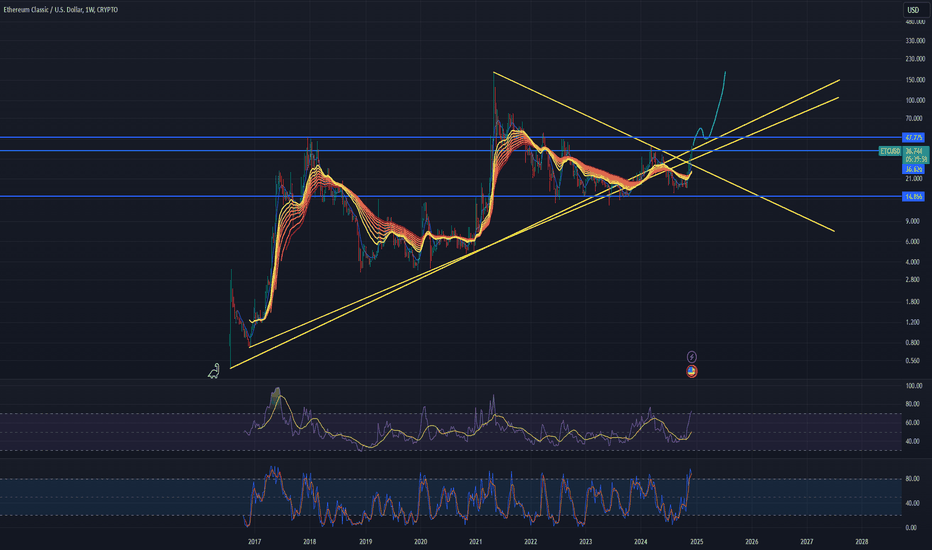Screen dimensions: 932x550
Task: Click the dinosaur icon near chart start
Action: point(213,372)
